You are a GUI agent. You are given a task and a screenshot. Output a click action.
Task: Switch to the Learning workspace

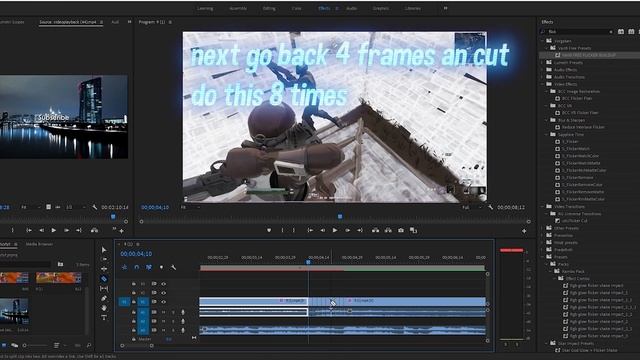205,8
